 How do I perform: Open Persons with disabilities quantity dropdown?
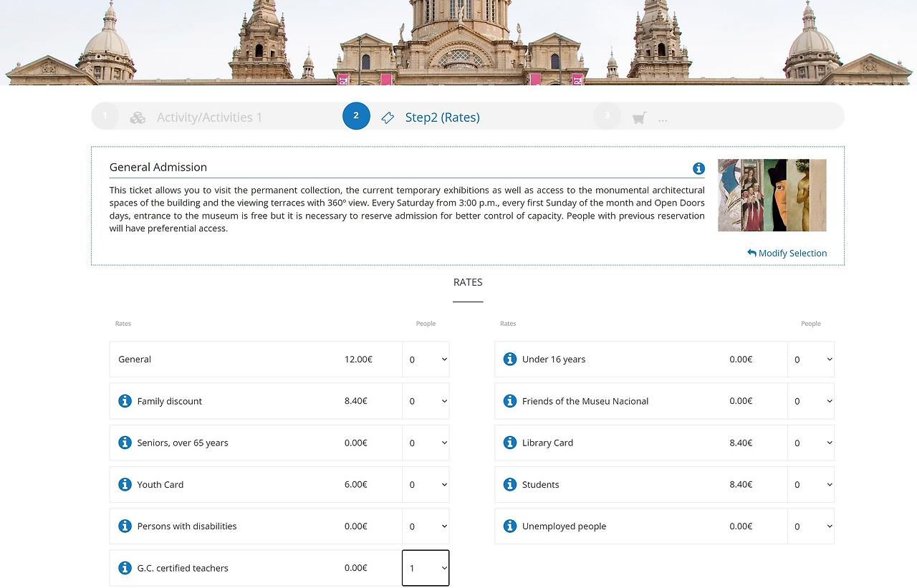pos(426,526)
